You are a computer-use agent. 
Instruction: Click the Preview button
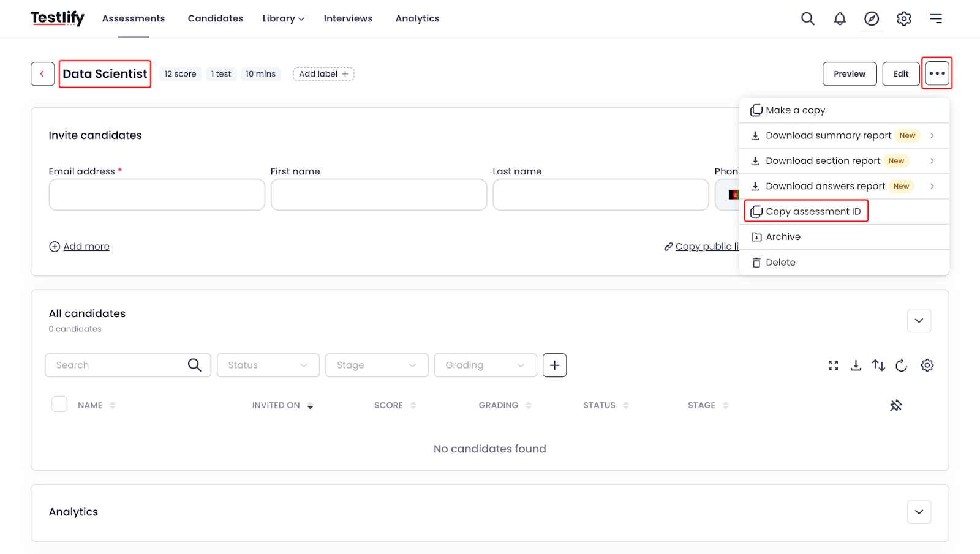[850, 74]
